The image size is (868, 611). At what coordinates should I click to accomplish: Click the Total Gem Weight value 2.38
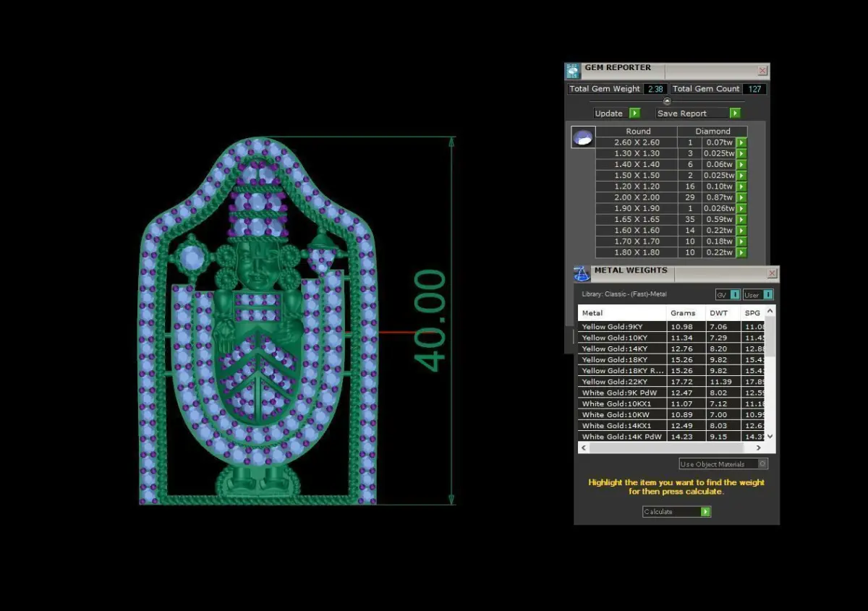coord(656,89)
